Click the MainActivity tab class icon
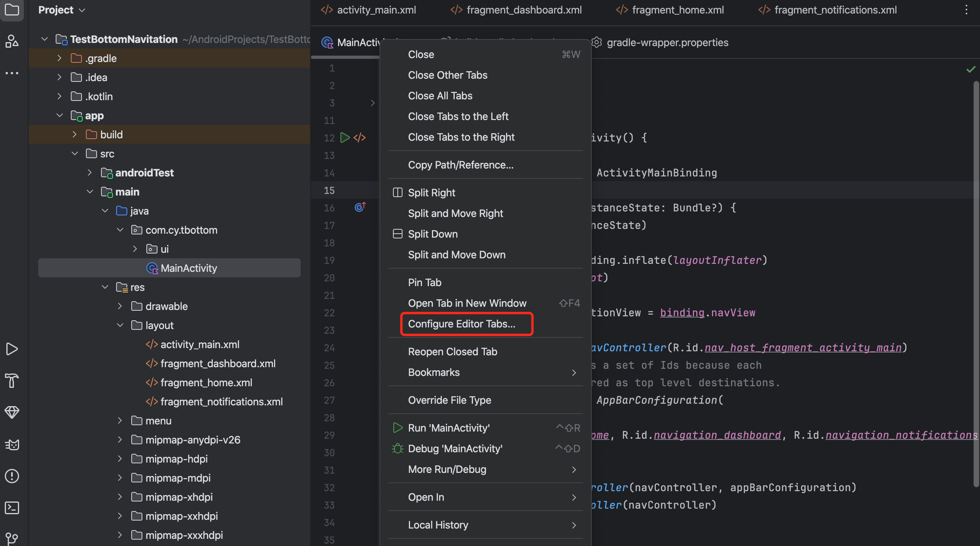Screen dimensions: 980x546 [x=327, y=42]
